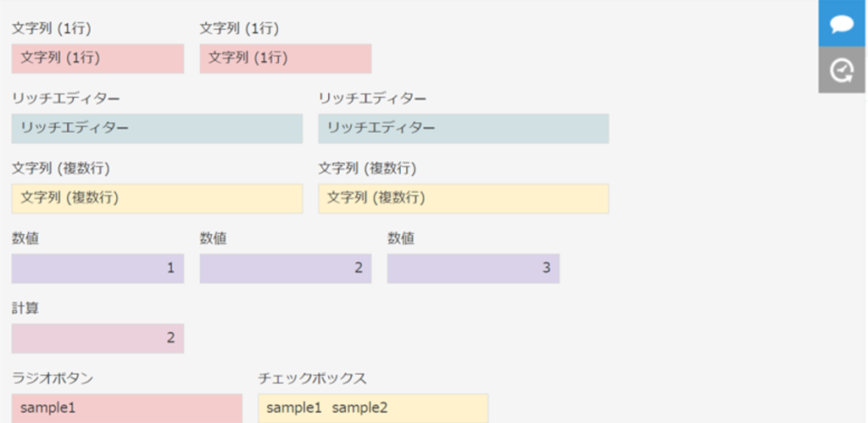Click first pink 文字列 (1行) field
Image resolution: width=868 pixels, height=423 pixels.
pyautogui.click(x=98, y=58)
